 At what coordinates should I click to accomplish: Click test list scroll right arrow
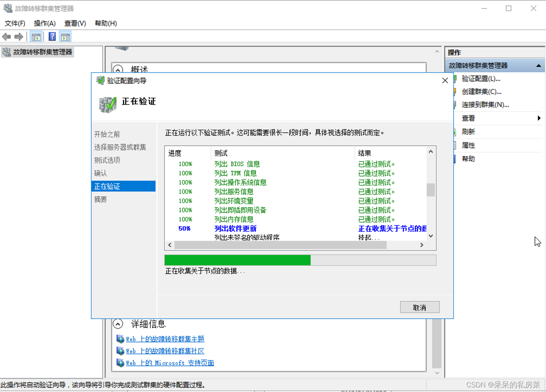[x=422, y=245]
